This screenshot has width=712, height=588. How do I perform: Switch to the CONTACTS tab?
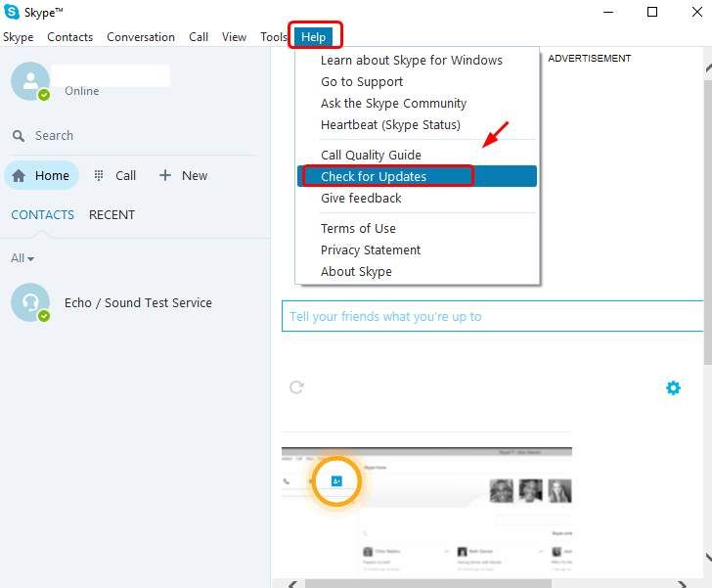click(x=42, y=215)
